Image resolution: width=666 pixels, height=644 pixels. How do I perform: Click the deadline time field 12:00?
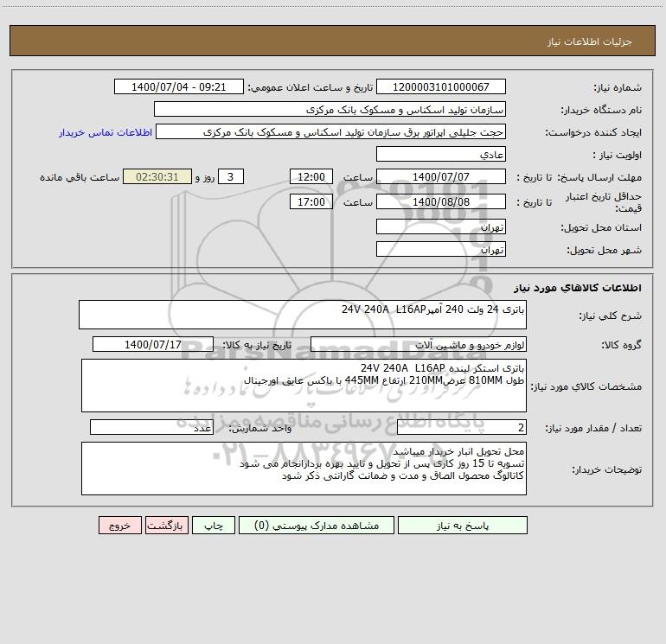point(311,176)
